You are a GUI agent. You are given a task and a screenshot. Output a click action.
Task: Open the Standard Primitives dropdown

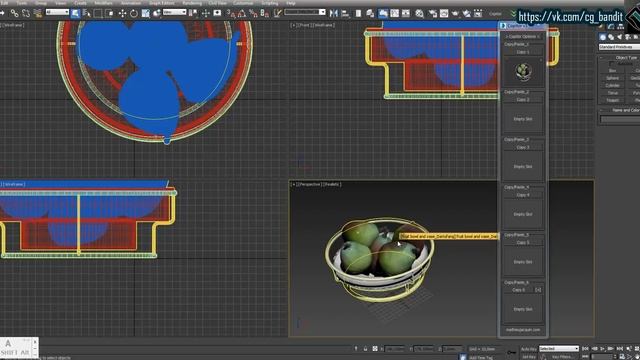click(x=619, y=47)
